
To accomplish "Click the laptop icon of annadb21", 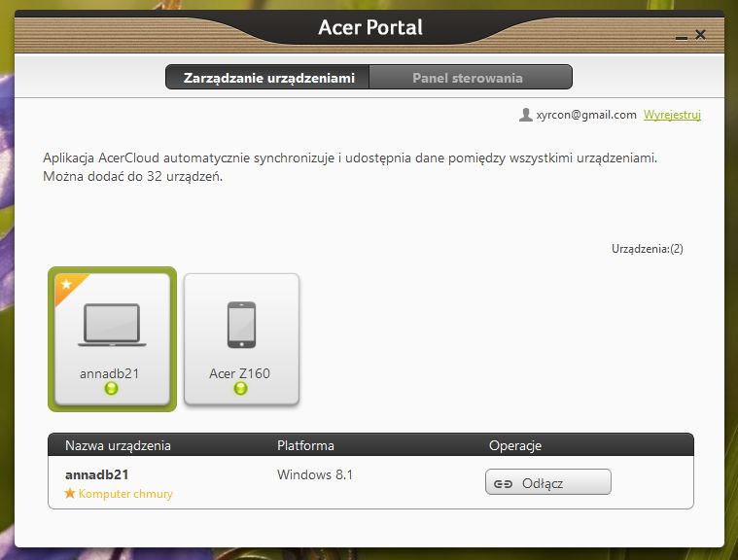I will (x=112, y=325).
